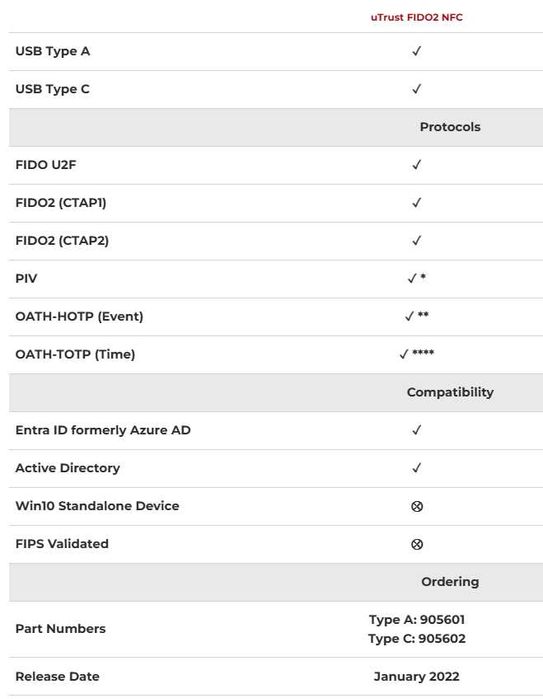This screenshot has width=543, height=699.
Task: Select the Compatibility section header
Action: click(x=450, y=392)
